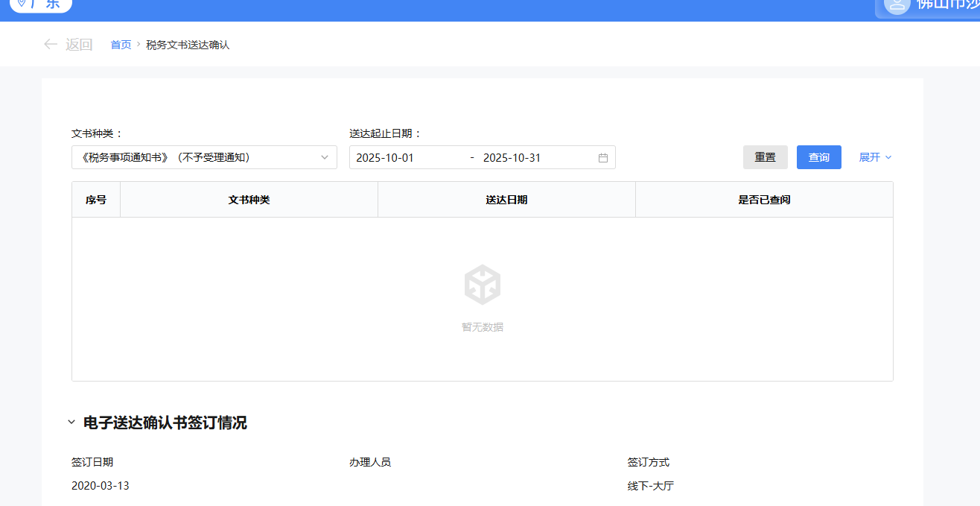Click the back arrow icon next to 返回
Viewport: 980px width, 506px height.
pyautogui.click(x=51, y=45)
